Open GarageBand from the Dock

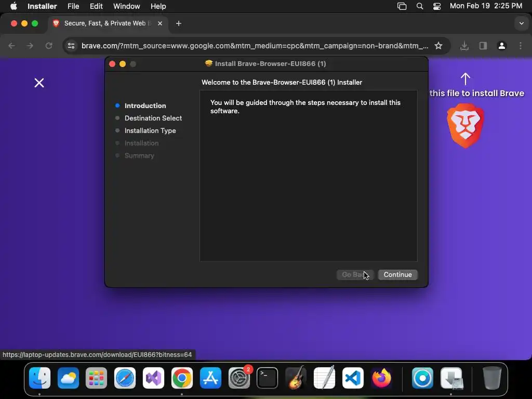296,378
